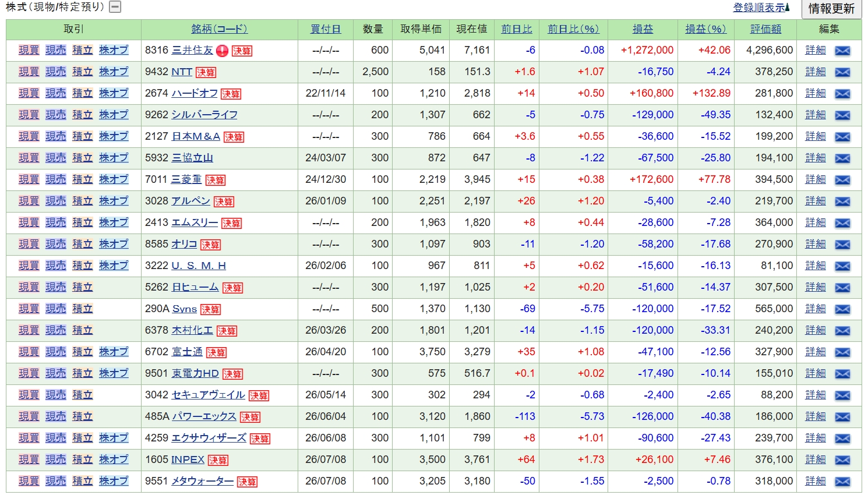Image resolution: width=868 pixels, height=502 pixels.
Task: Open the メタウォーター stock link
Action: tap(203, 481)
